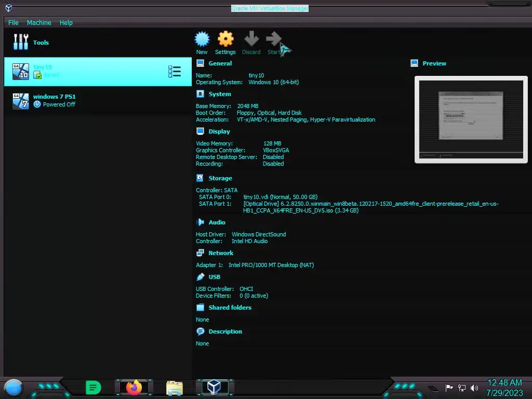
Task: Select the Tools entry
Action: point(98,42)
